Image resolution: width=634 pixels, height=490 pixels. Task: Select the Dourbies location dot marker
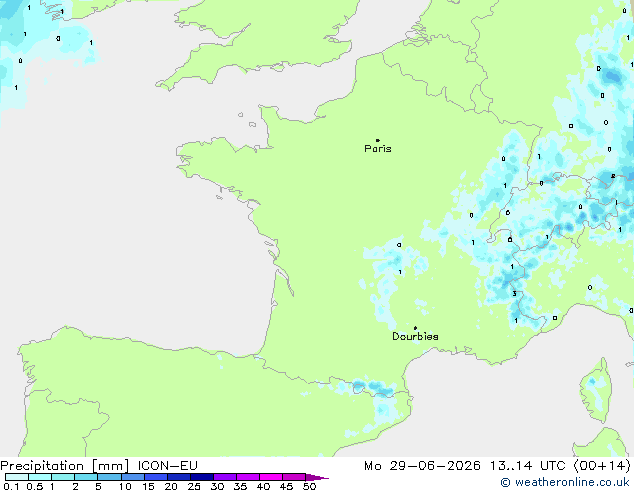point(415,328)
